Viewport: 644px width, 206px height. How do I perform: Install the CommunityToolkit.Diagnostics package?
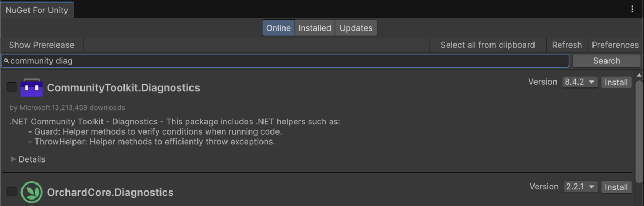click(616, 82)
